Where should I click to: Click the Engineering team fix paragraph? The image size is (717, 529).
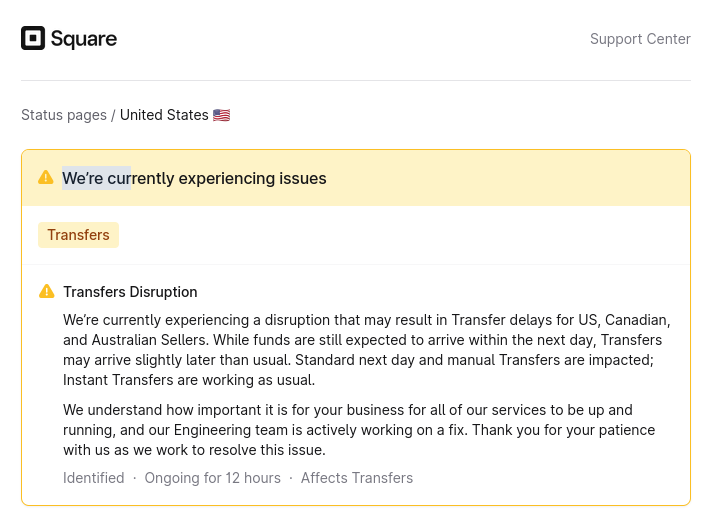pyautogui.click(x=358, y=430)
